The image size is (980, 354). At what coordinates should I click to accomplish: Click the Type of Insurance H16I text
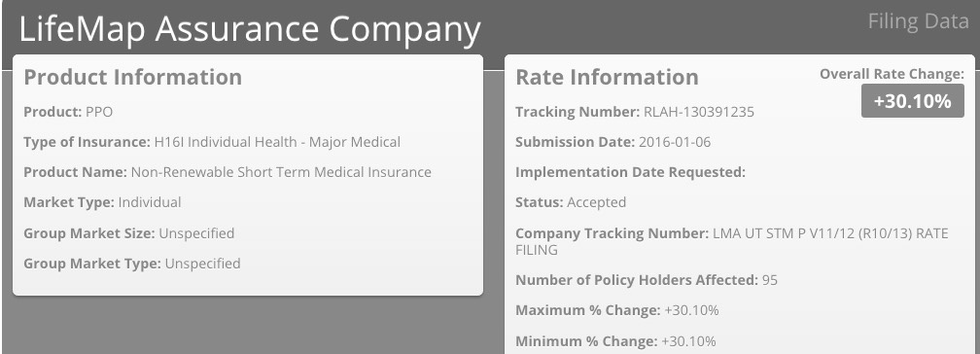coord(277,142)
